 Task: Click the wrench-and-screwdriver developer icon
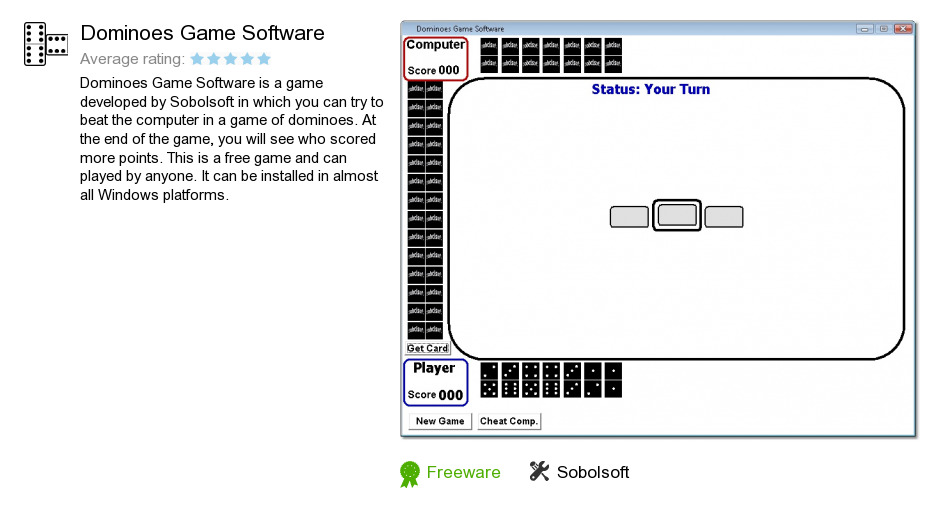tap(539, 471)
